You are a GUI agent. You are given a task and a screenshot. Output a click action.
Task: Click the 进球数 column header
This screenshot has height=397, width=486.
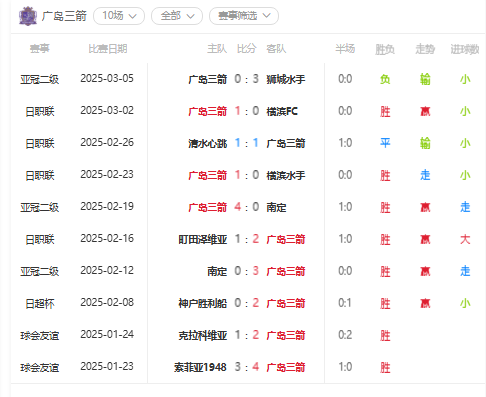coord(465,49)
